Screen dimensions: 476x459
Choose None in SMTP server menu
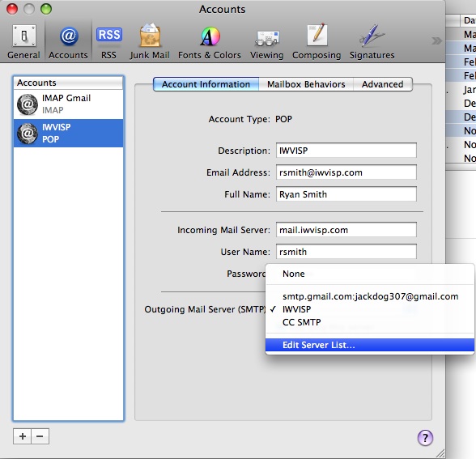pyautogui.click(x=370, y=274)
